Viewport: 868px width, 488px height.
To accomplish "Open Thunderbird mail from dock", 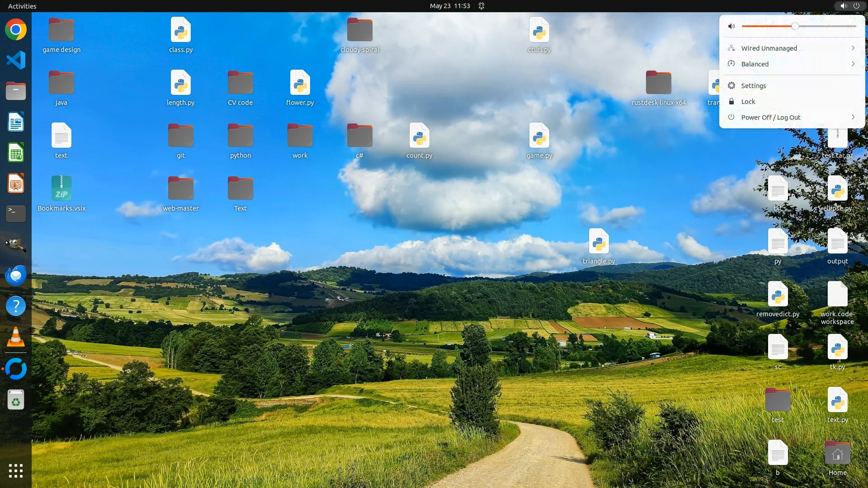I will pyautogui.click(x=16, y=275).
